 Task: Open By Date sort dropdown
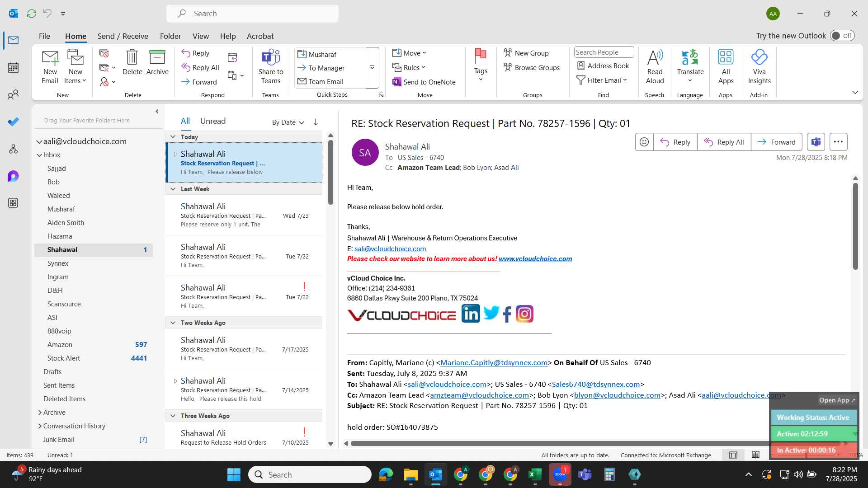tap(288, 122)
